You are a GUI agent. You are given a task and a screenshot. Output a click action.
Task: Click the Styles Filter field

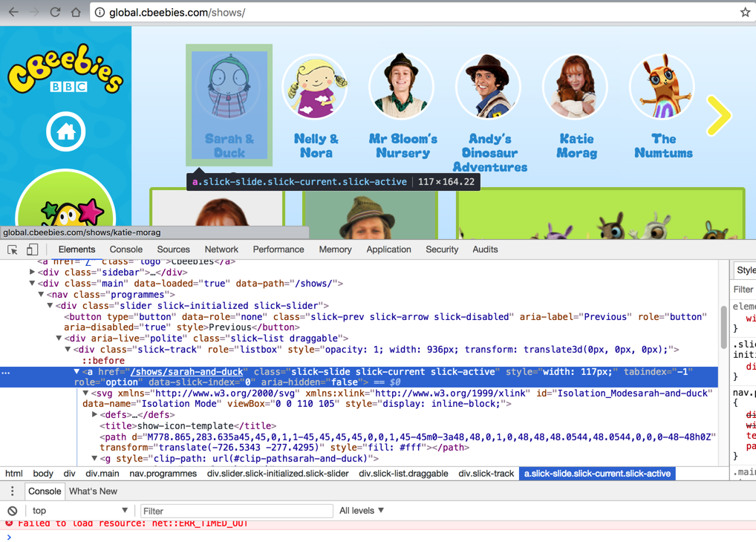(743, 290)
